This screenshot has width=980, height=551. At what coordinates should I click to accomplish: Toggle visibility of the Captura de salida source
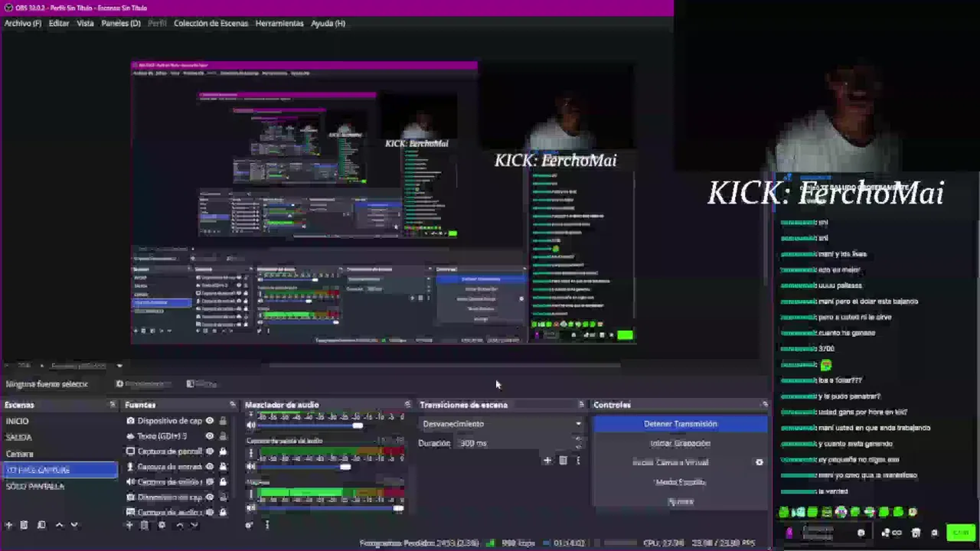(x=209, y=482)
